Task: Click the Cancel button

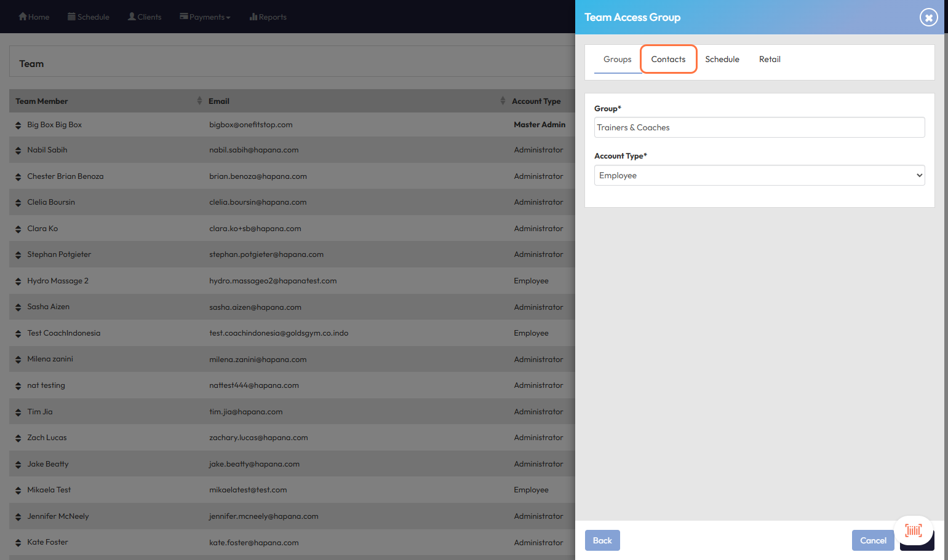Action: [872, 540]
